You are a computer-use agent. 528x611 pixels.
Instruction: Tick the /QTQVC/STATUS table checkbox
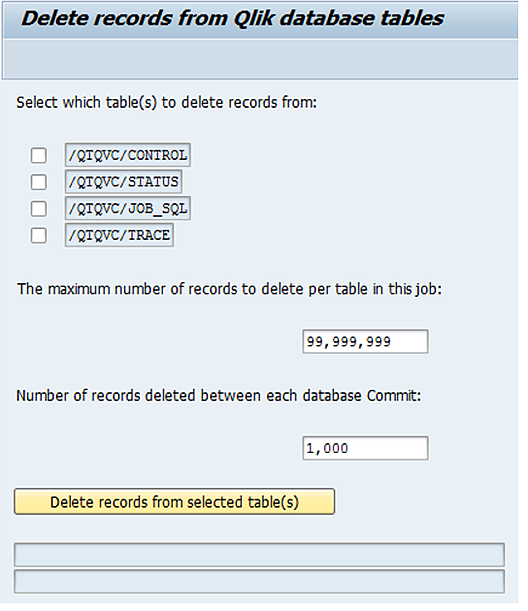coord(39,182)
